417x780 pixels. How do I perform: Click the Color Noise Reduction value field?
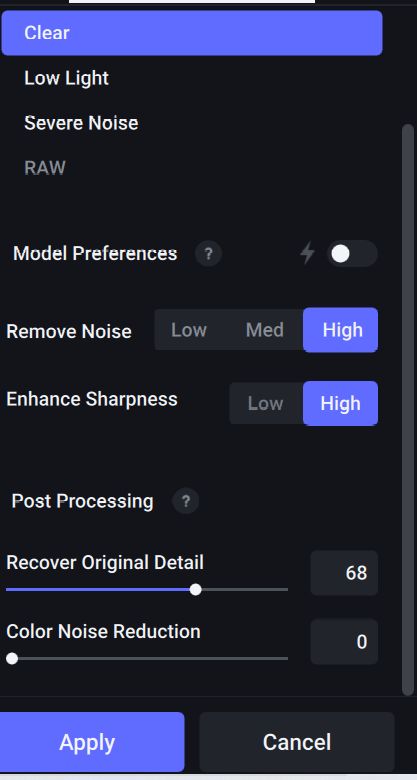[344, 642]
